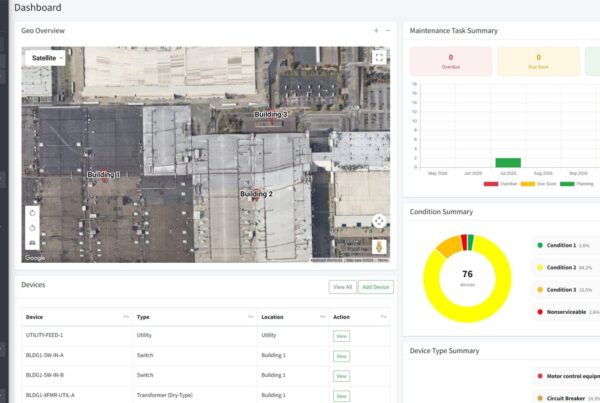Open the Overdue tasks summary card

point(451,61)
